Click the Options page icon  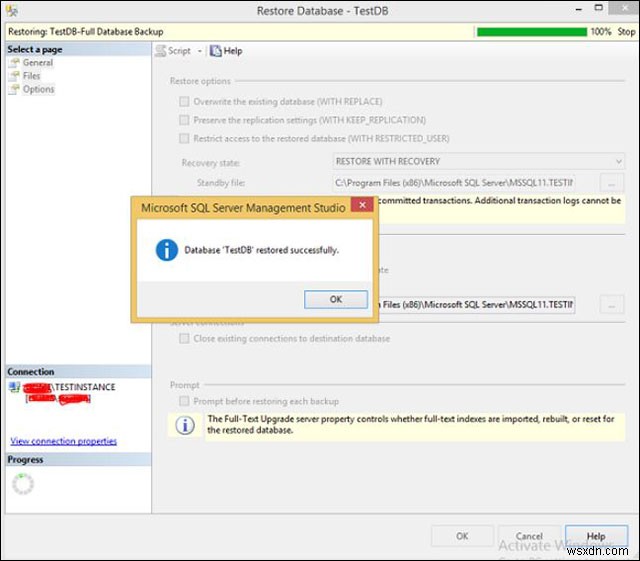click(15, 89)
